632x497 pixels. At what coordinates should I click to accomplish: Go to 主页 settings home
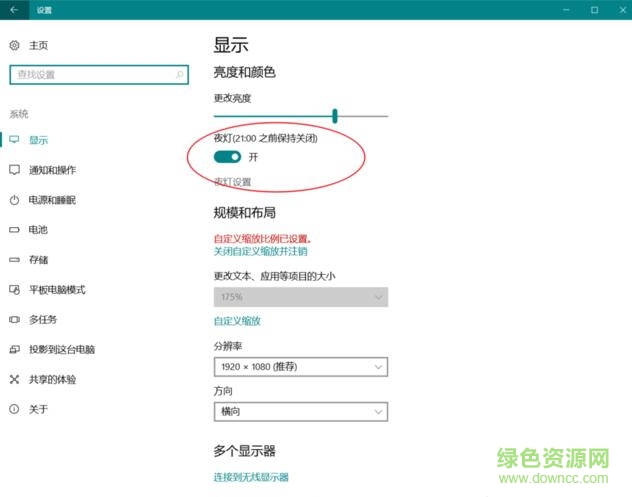pyautogui.click(x=38, y=45)
